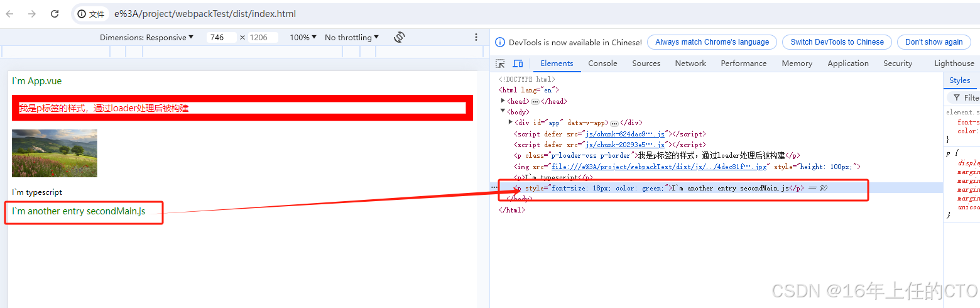Select the Styles sidebar tab
This screenshot has height=308, width=980.
[959, 80]
